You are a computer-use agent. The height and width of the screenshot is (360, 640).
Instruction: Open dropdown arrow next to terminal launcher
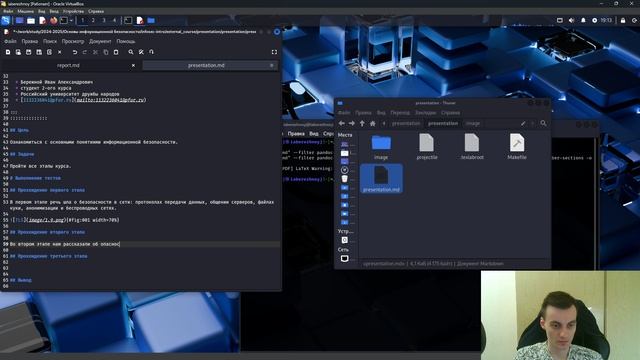[71, 20]
